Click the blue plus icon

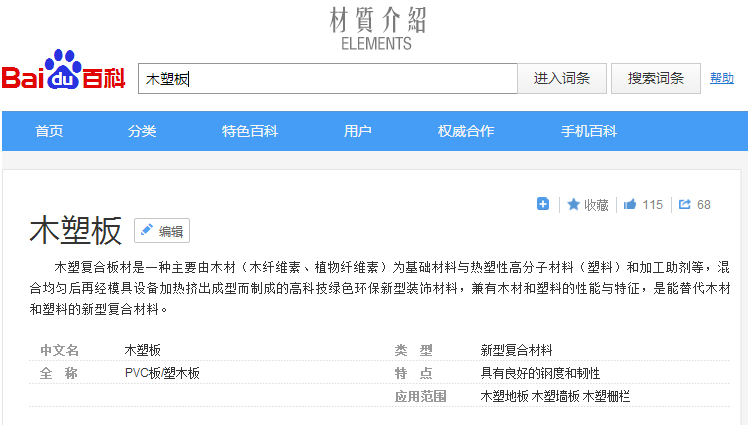(x=543, y=204)
